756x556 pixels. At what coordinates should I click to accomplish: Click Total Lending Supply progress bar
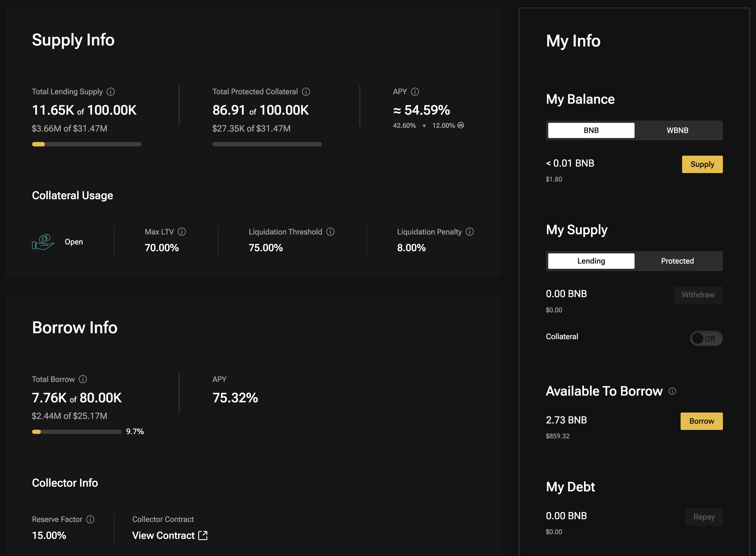87,144
